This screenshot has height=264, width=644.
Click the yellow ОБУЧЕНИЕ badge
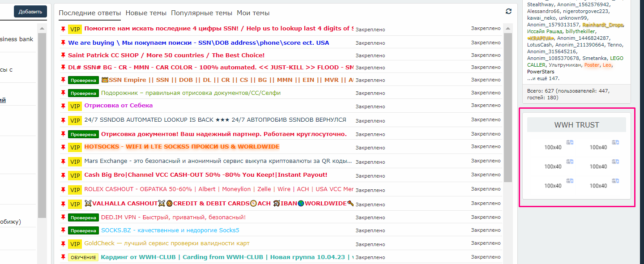point(83,258)
